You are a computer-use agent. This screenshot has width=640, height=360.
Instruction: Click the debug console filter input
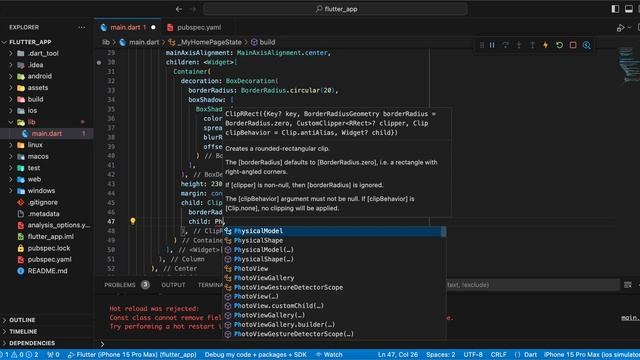tap(533, 285)
